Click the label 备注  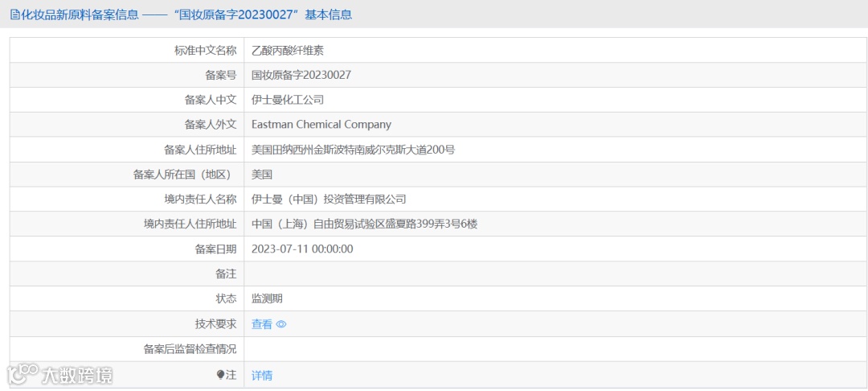coord(226,274)
